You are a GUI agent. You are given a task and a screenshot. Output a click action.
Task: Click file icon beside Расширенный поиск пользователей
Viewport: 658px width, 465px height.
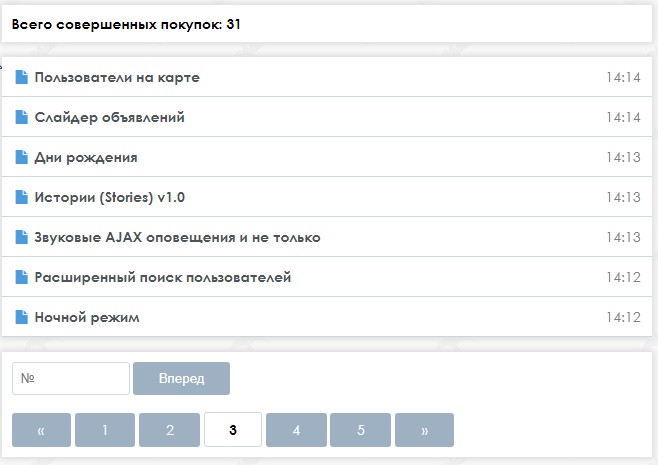(21, 277)
